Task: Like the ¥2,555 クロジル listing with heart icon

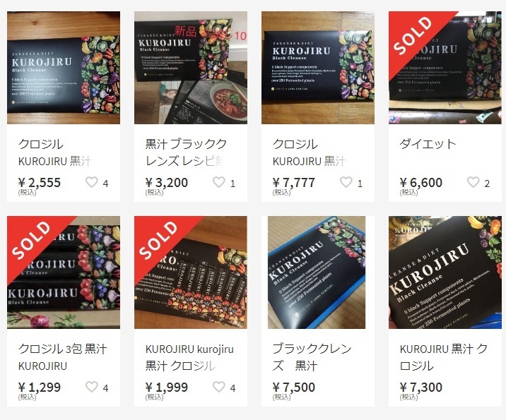Action: coord(92,182)
